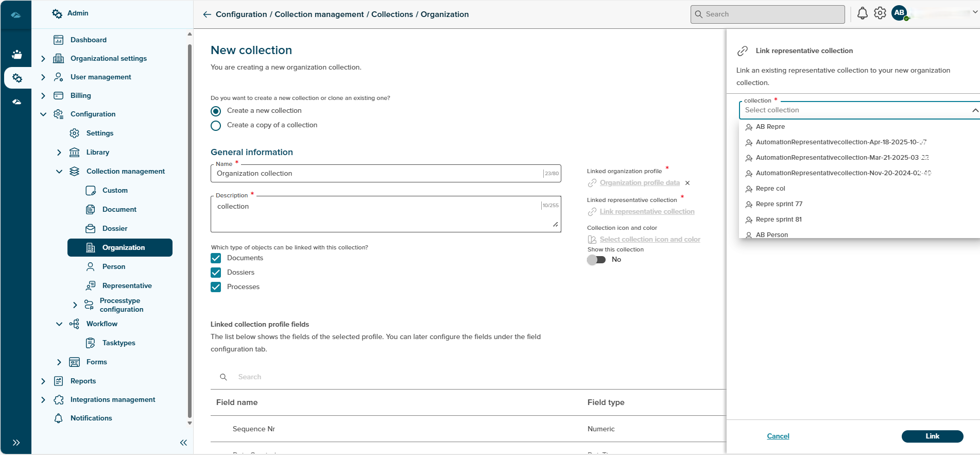Select 'Create a copy of a collection' radio

[x=216, y=126]
